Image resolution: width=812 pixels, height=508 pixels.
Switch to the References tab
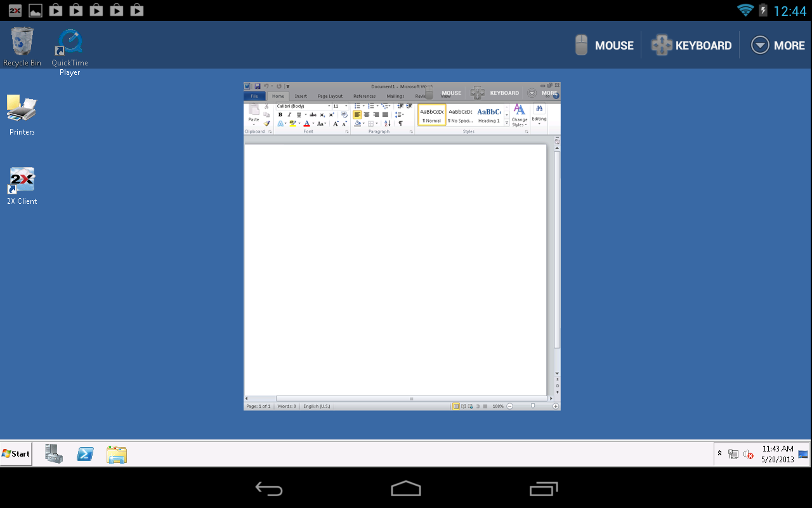point(365,96)
